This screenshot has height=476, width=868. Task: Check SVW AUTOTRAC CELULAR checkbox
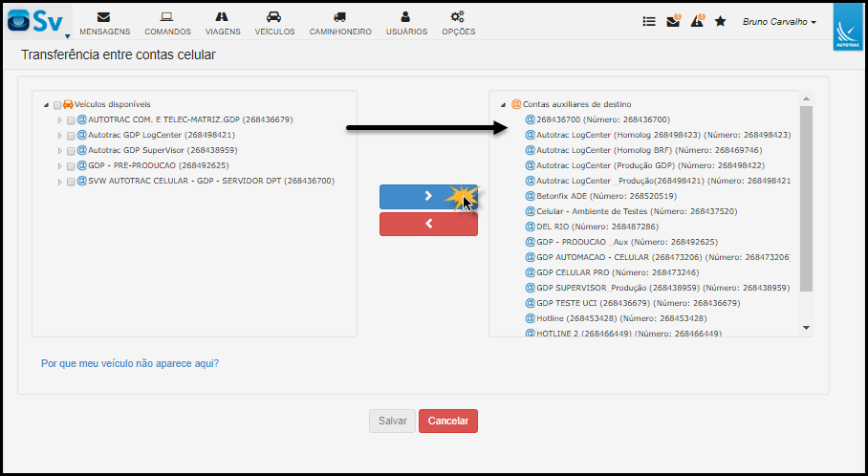[x=71, y=183]
